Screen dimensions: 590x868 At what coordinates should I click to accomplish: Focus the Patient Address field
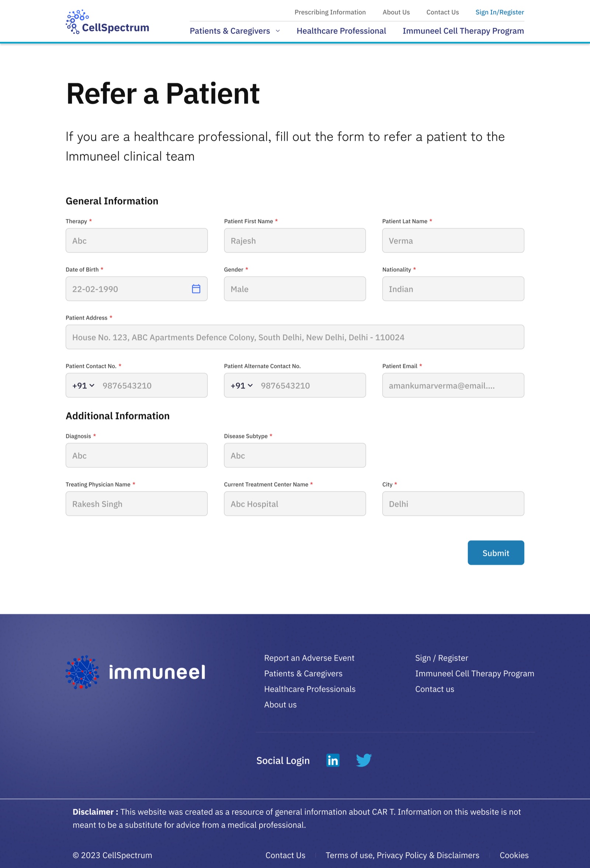click(295, 337)
